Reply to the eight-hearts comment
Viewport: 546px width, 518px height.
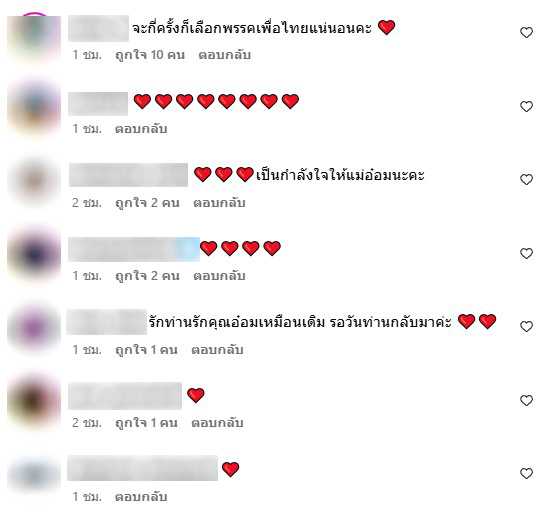click(x=141, y=129)
